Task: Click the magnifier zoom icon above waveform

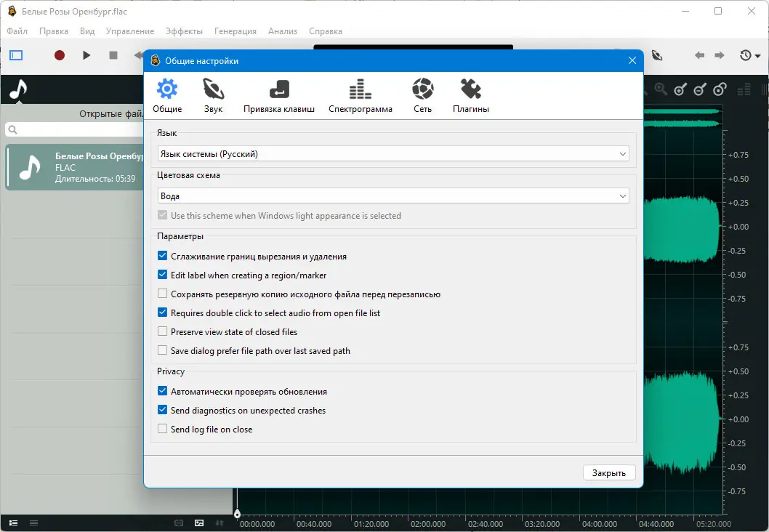Action: (x=661, y=89)
